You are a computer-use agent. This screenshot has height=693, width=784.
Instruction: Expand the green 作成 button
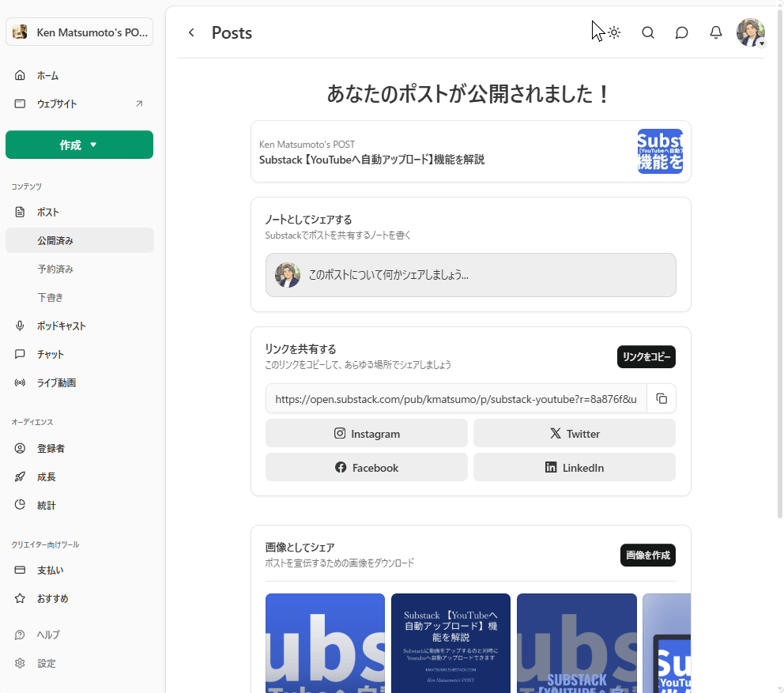(x=80, y=145)
